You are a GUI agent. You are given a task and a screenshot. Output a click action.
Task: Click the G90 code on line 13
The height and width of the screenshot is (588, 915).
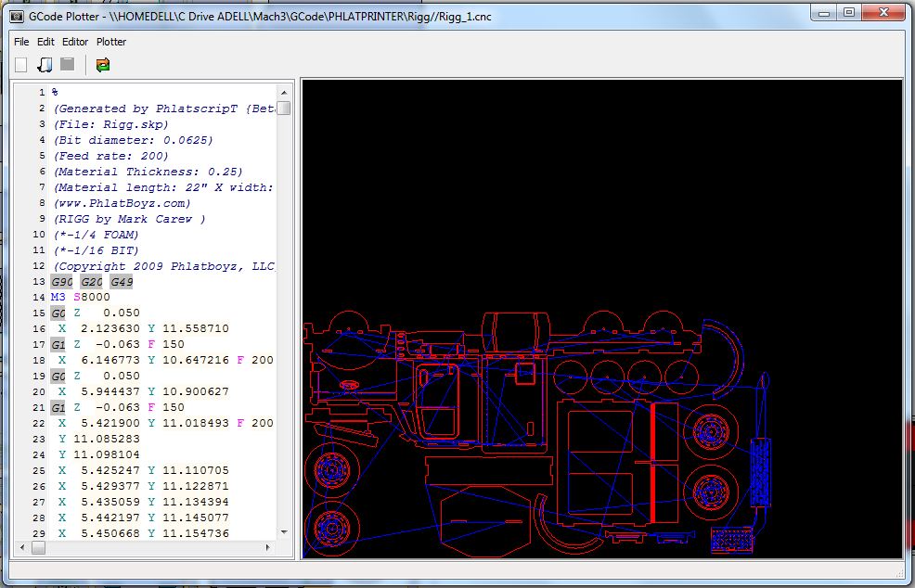(62, 281)
